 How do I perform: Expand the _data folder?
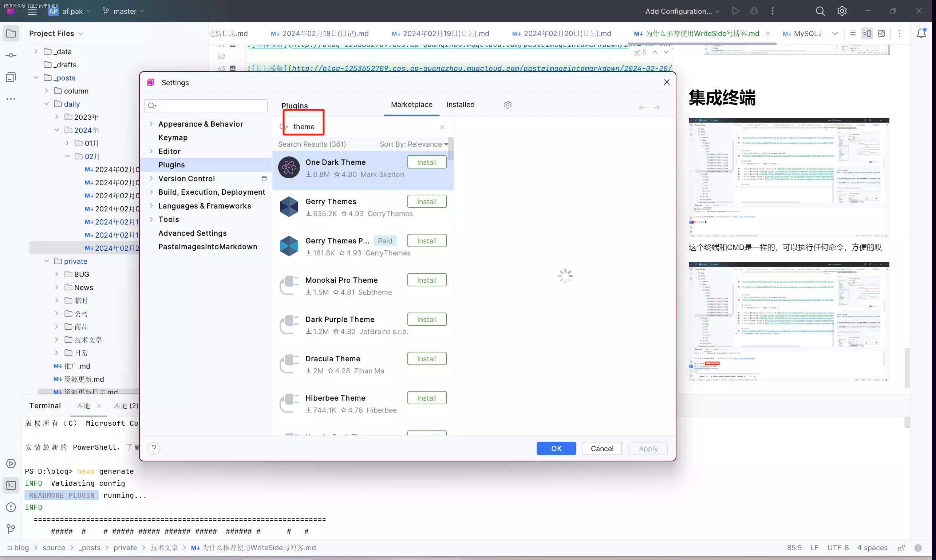[36, 51]
